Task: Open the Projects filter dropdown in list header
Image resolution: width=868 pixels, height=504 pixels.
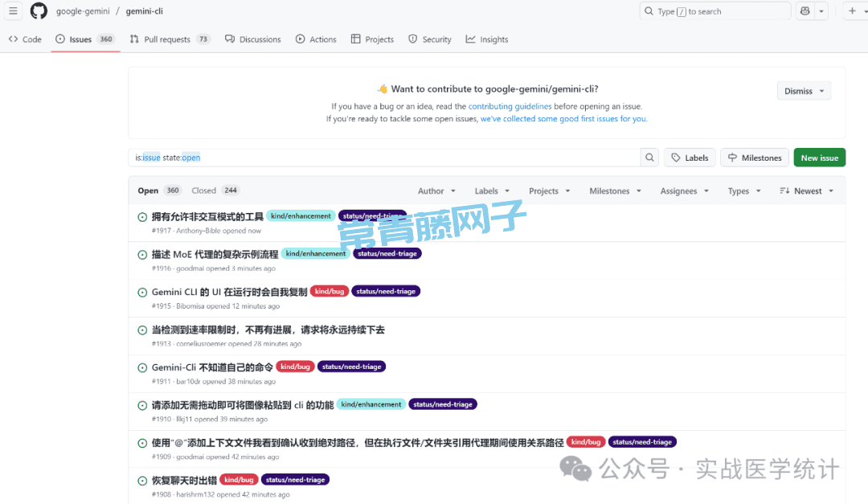Action: coord(549,191)
